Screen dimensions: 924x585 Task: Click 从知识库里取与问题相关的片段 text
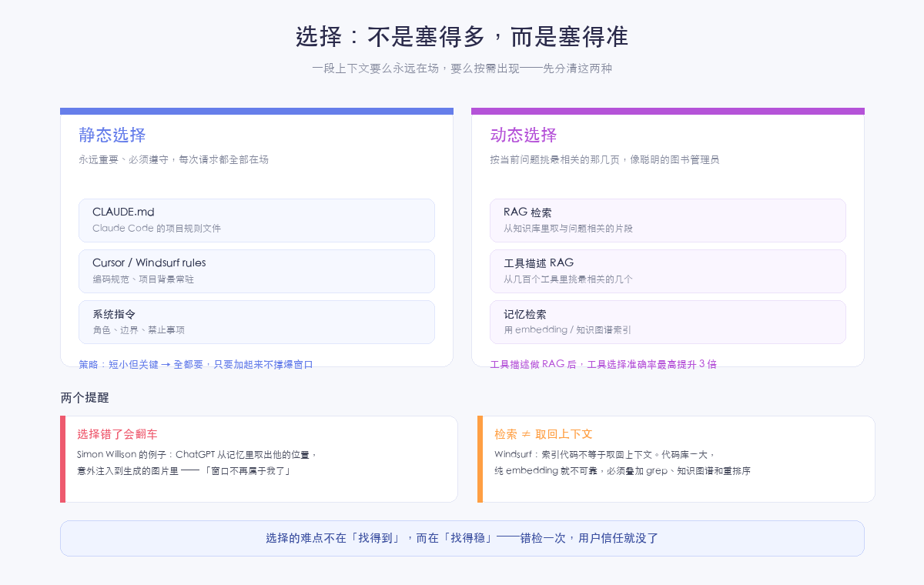(568, 229)
